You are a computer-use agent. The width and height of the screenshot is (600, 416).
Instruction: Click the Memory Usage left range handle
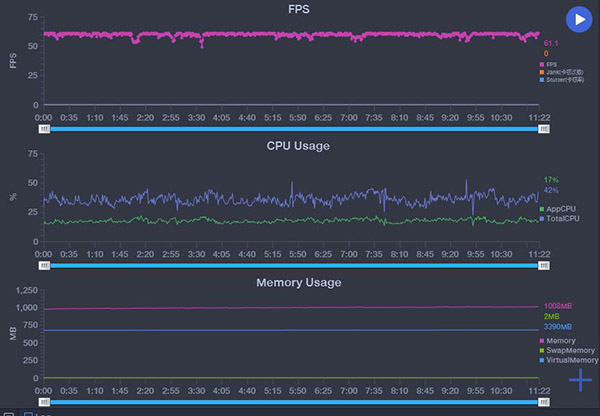pyautogui.click(x=45, y=401)
